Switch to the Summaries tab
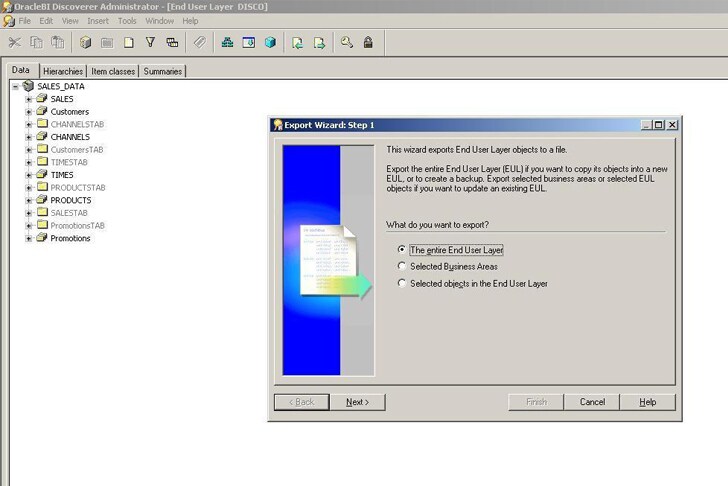Screen dimensions: 728x486 (162, 71)
